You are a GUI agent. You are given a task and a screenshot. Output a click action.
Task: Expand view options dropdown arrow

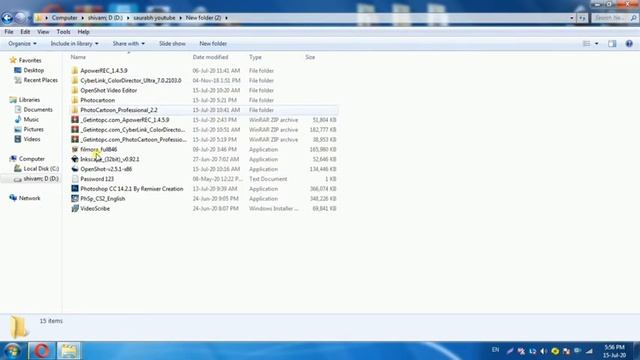pyautogui.click(x=597, y=44)
